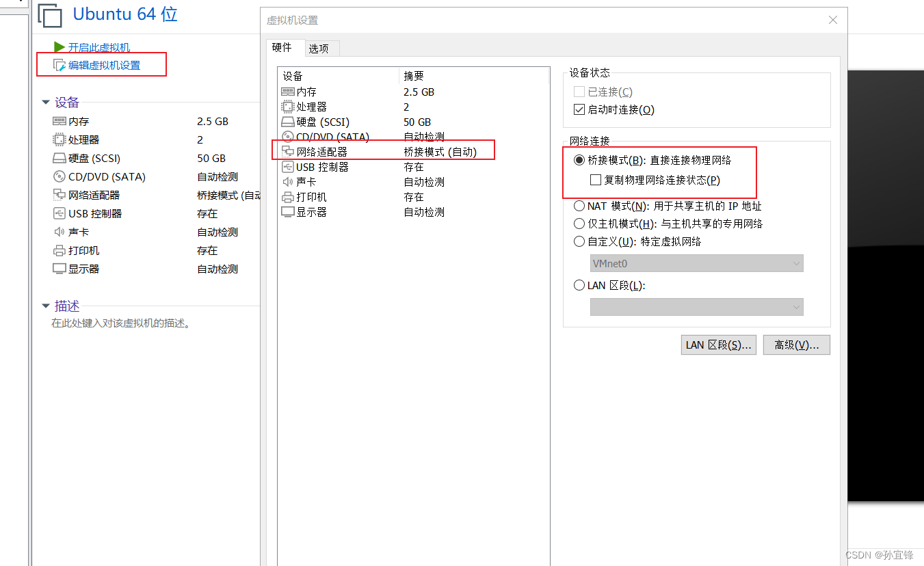
Task: Click 桥接模式 (自动) summary in settings list
Action: (440, 152)
